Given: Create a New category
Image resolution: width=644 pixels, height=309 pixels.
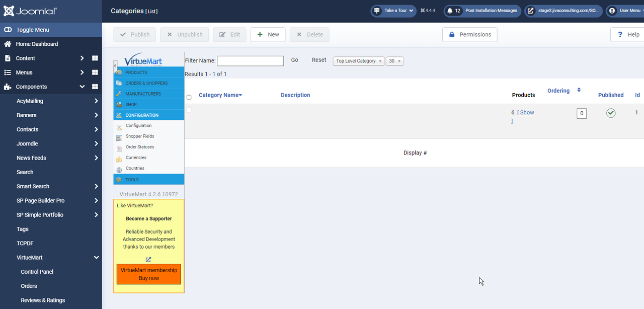Looking at the screenshot, I should pyautogui.click(x=268, y=35).
